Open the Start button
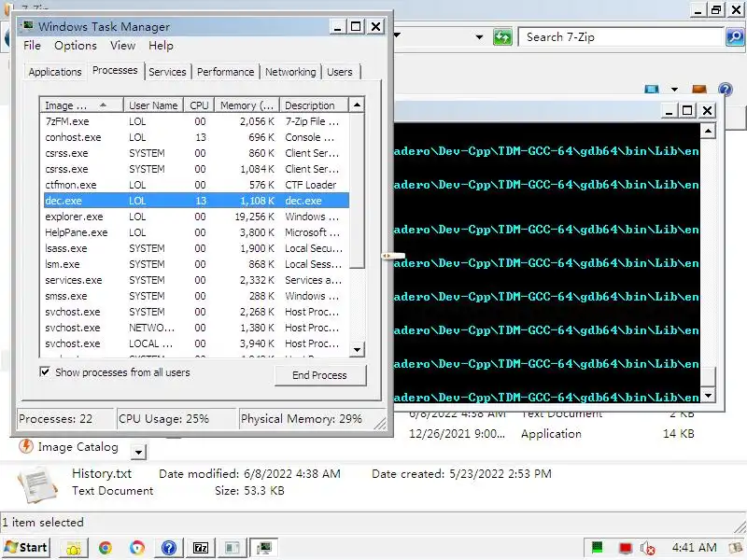This screenshot has width=747, height=560. 27,548
